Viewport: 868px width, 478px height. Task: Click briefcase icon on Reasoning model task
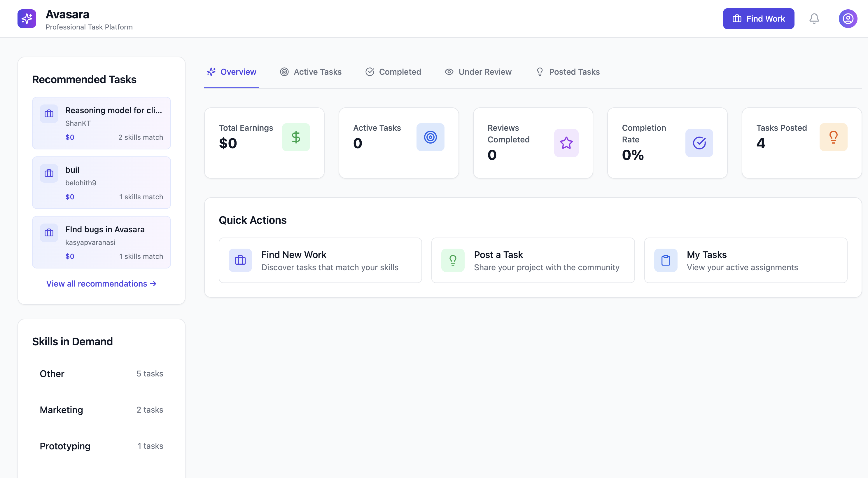(x=49, y=114)
